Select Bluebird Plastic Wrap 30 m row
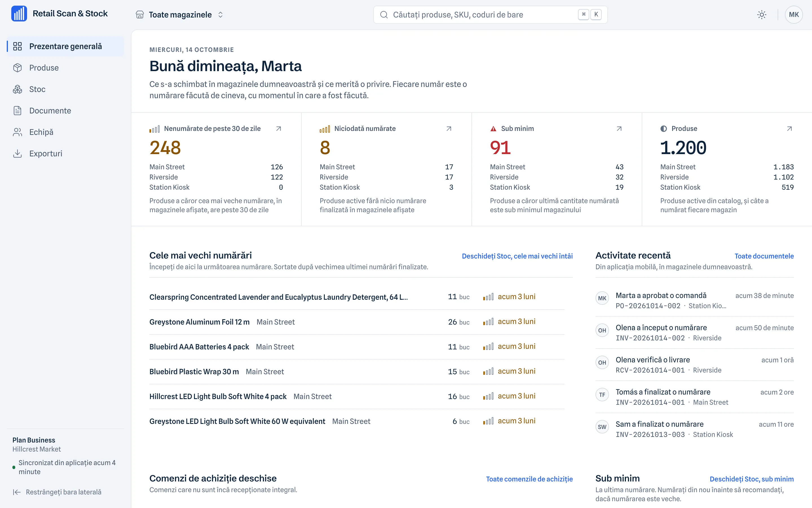Viewport: 812px width, 508px height. point(357,372)
